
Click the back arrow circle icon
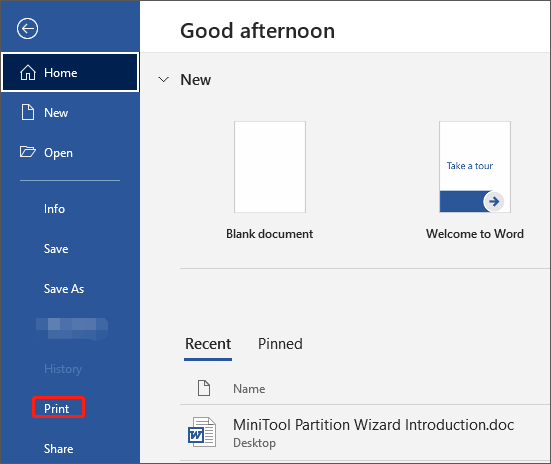pyautogui.click(x=27, y=28)
